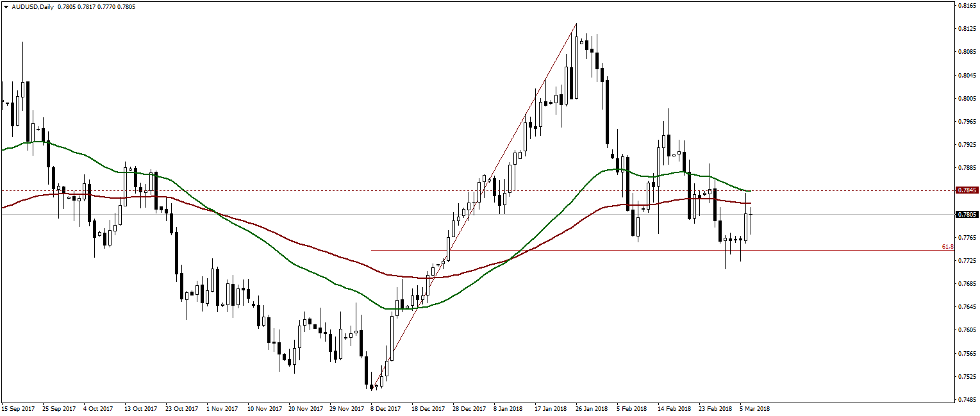Click the 29 Nov 2017 date label
The height and width of the screenshot is (416, 980).
point(347,408)
